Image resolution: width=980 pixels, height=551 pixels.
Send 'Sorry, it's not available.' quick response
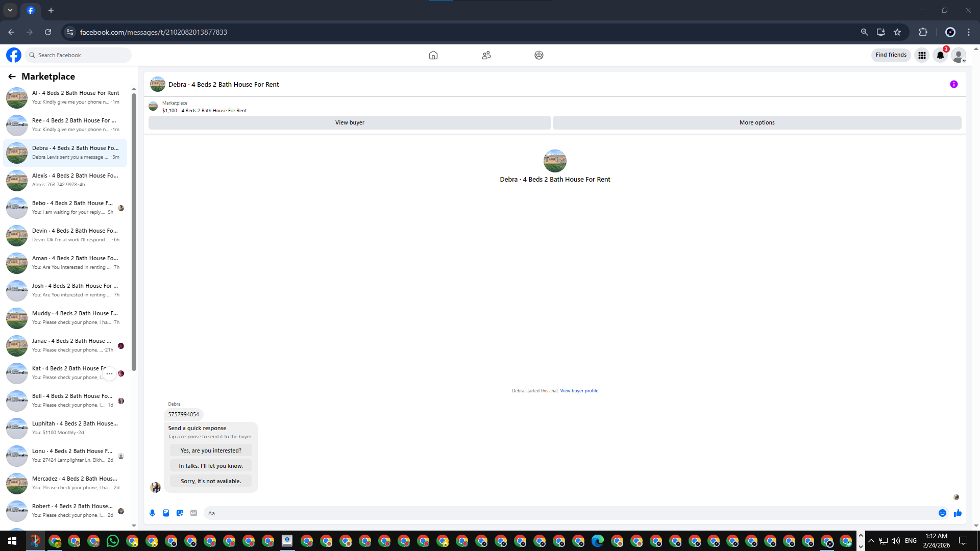click(x=210, y=481)
